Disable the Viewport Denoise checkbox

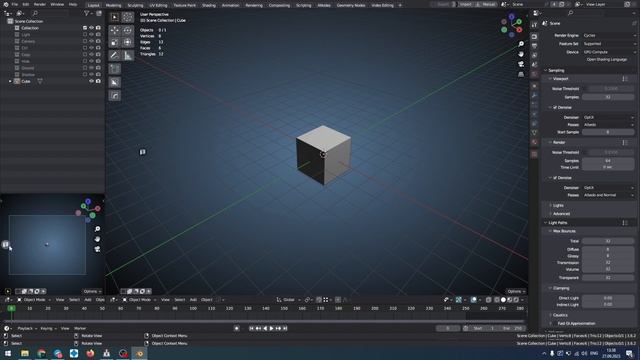tap(555, 107)
